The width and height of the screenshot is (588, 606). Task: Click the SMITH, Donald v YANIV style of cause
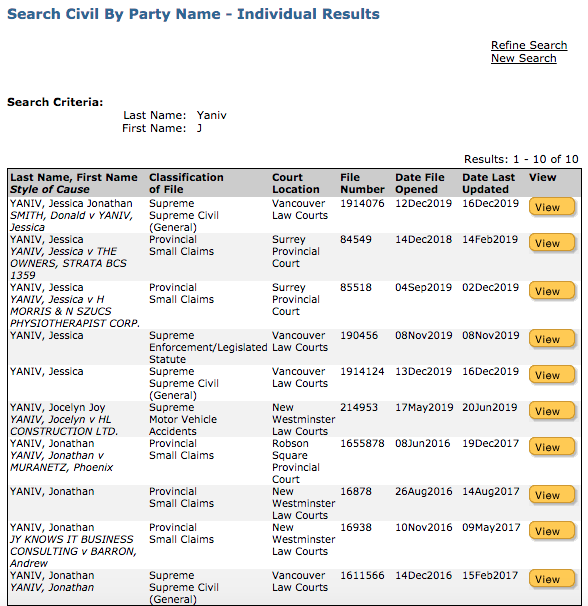pyautogui.click(x=71, y=221)
